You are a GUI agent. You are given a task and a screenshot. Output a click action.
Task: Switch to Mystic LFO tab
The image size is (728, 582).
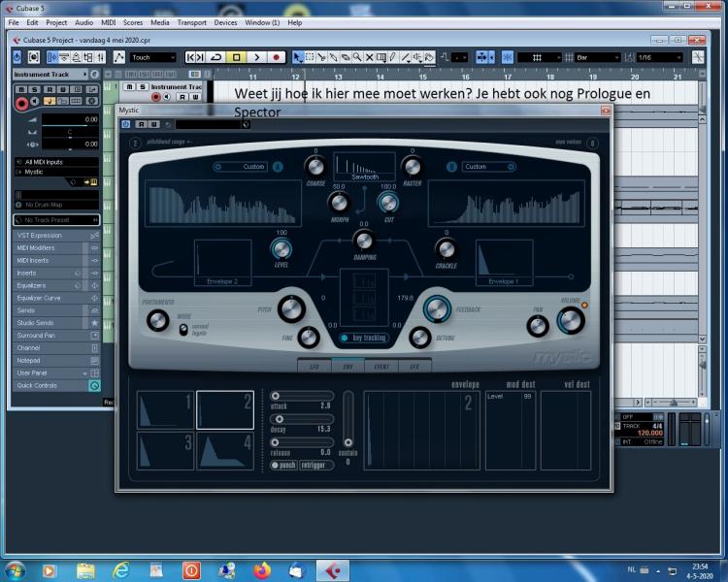(x=314, y=367)
